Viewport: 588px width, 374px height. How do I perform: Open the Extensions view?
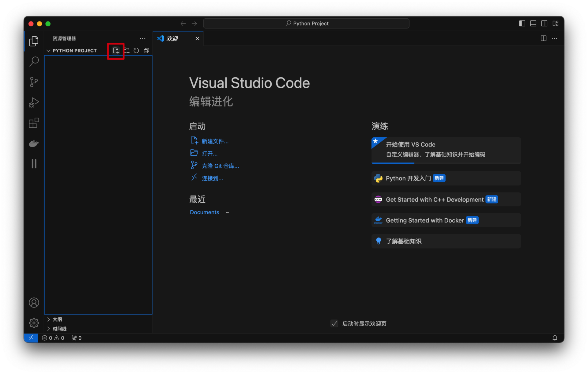coord(34,123)
